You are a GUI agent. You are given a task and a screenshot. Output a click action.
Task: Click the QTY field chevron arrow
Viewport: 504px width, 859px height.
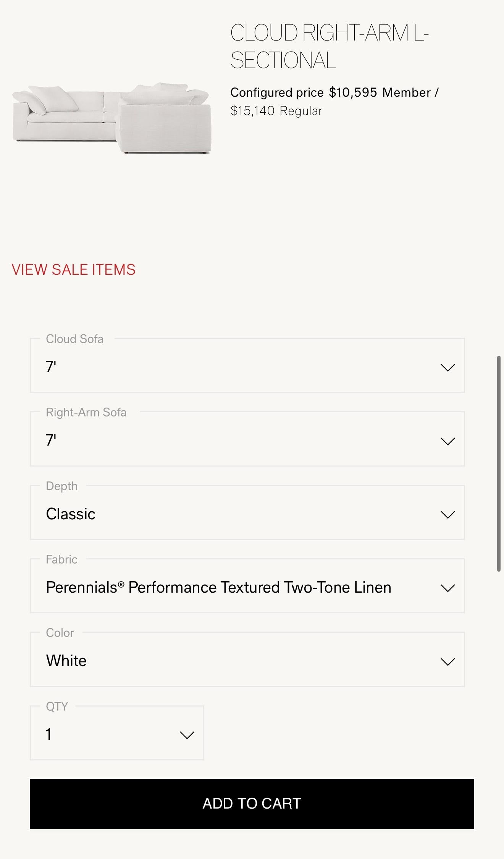(187, 735)
